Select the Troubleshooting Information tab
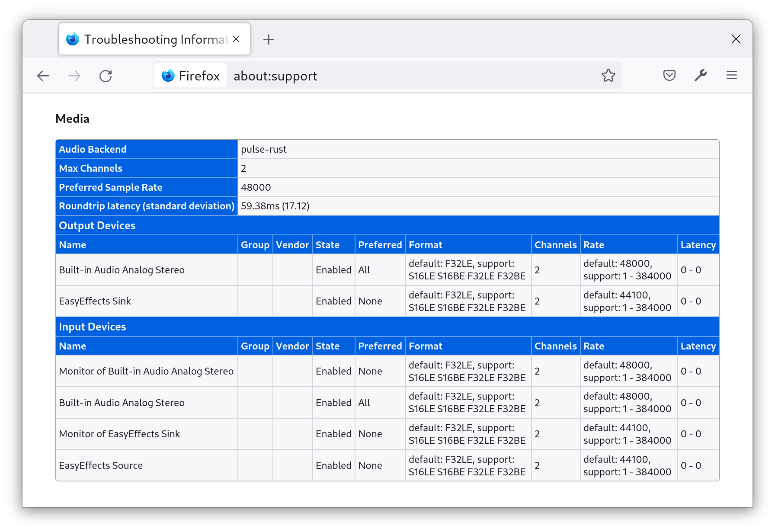 (154, 39)
